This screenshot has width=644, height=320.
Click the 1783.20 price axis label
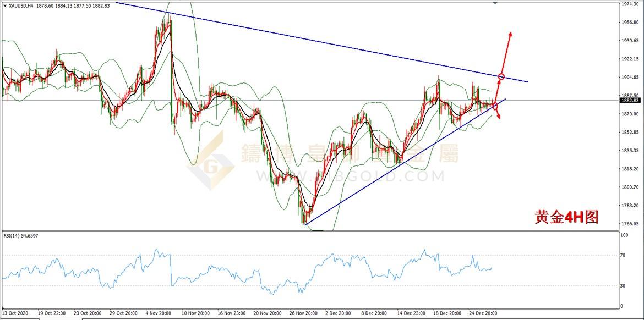[x=630, y=206]
